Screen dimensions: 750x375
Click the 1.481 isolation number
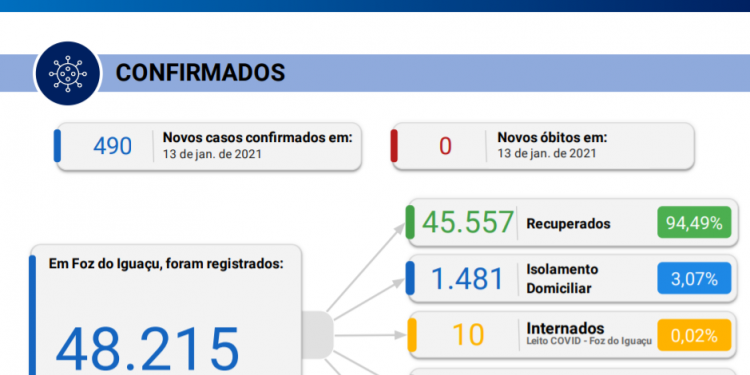point(467,279)
